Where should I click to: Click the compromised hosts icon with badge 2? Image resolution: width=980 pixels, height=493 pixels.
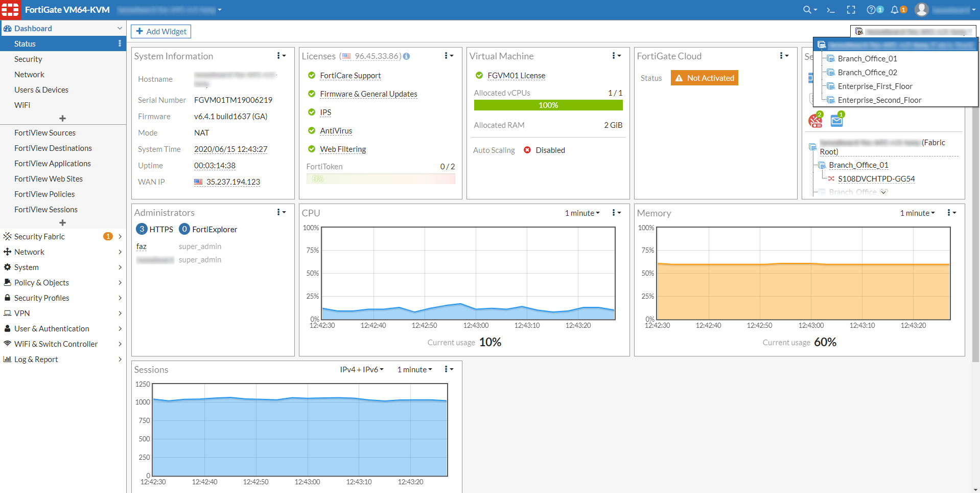[x=815, y=120]
